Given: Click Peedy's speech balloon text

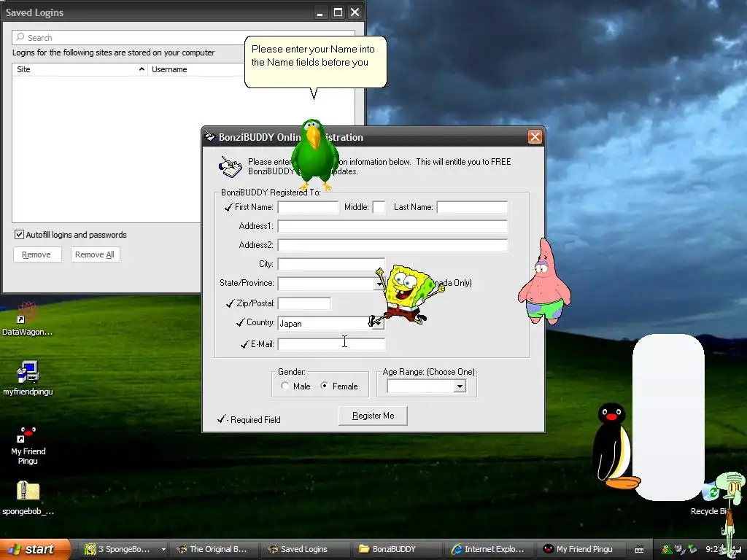Looking at the screenshot, I should click(313, 55).
